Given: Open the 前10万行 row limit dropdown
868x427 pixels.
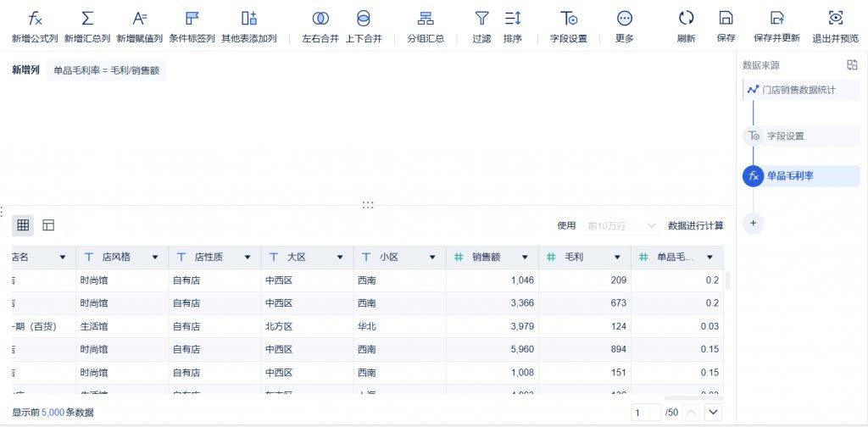Looking at the screenshot, I should point(621,225).
